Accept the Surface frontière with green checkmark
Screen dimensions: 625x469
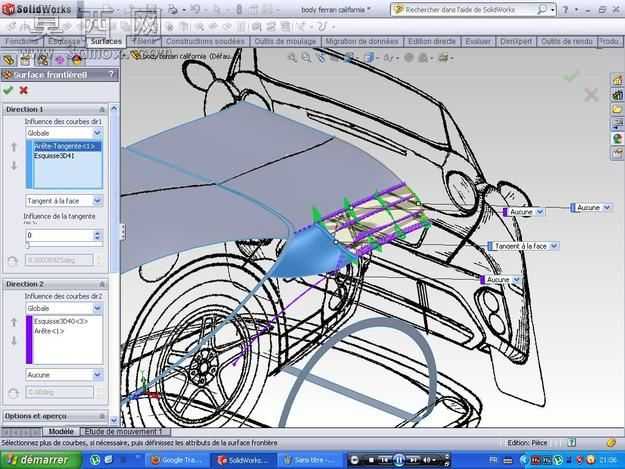(x=8, y=90)
